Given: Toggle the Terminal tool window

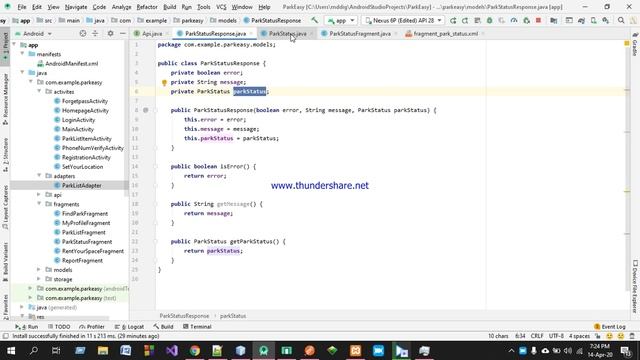Looking at the screenshot, I should tap(197, 327).
